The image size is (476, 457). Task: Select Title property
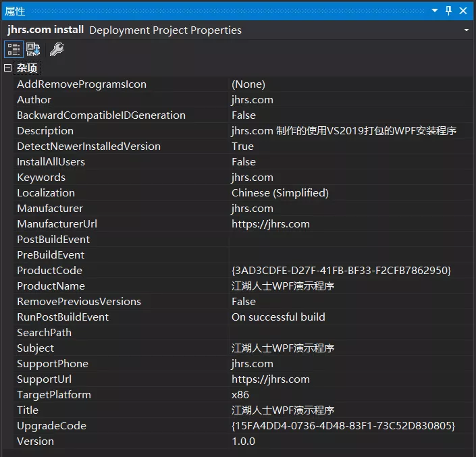coord(28,410)
